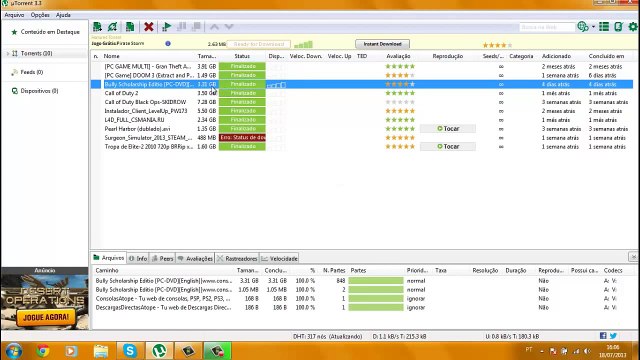Sort by the Status column header

click(x=242, y=56)
